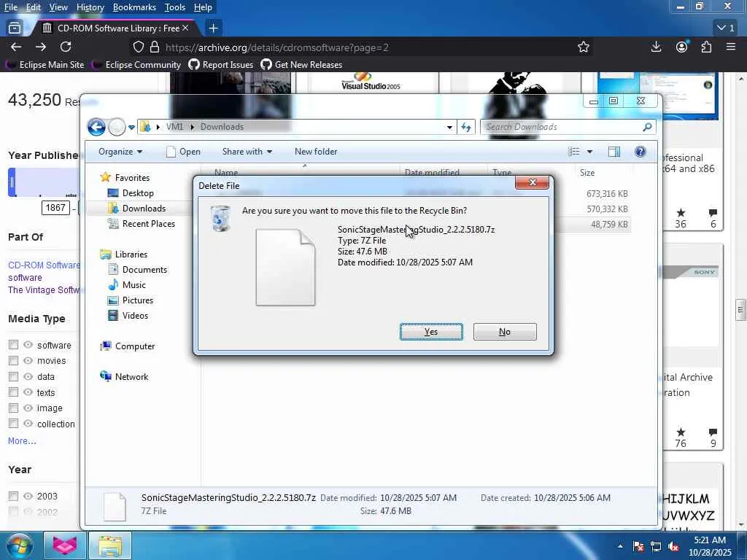Viewport: 747px width, 560px height.
Task: Open the Firefox Help menu
Action: pyautogui.click(x=203, y=7)
